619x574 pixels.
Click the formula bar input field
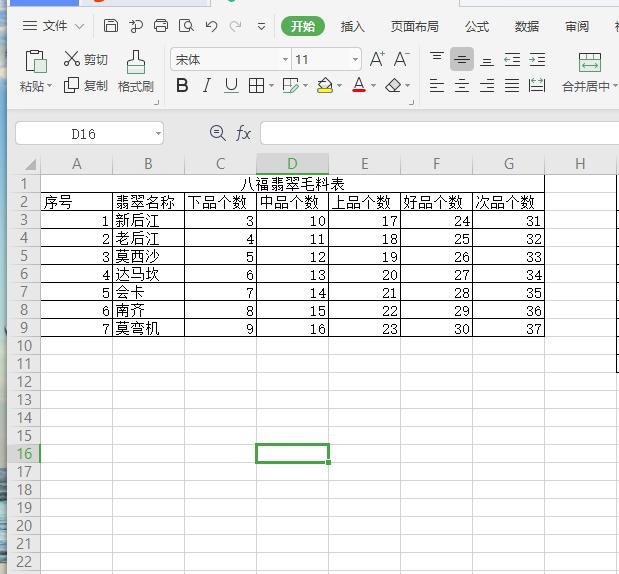tap(439, 133)
